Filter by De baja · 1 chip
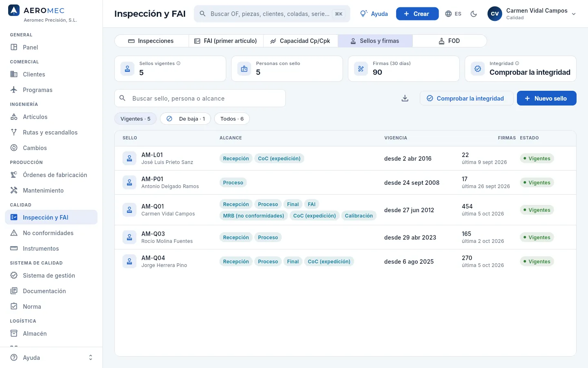Image resolution: width=588 pixels, height=368 pixels. (x=186, y=119)
